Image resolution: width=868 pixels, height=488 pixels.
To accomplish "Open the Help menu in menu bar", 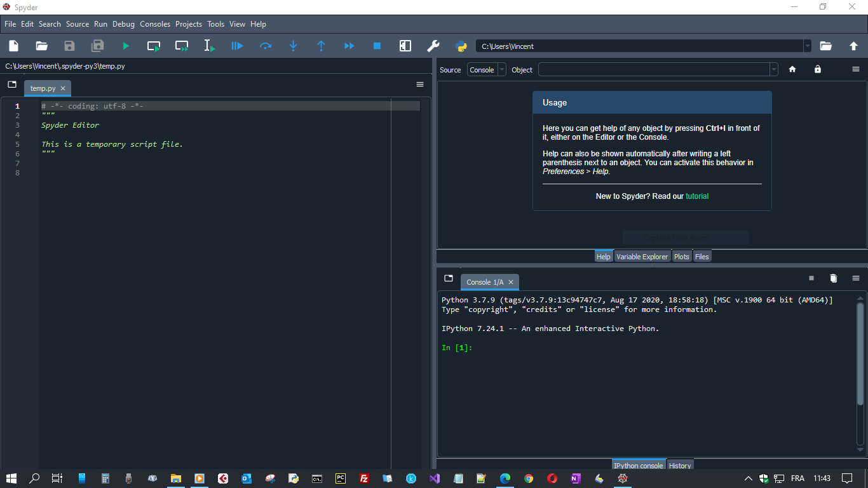I will [x=258, y=24].
